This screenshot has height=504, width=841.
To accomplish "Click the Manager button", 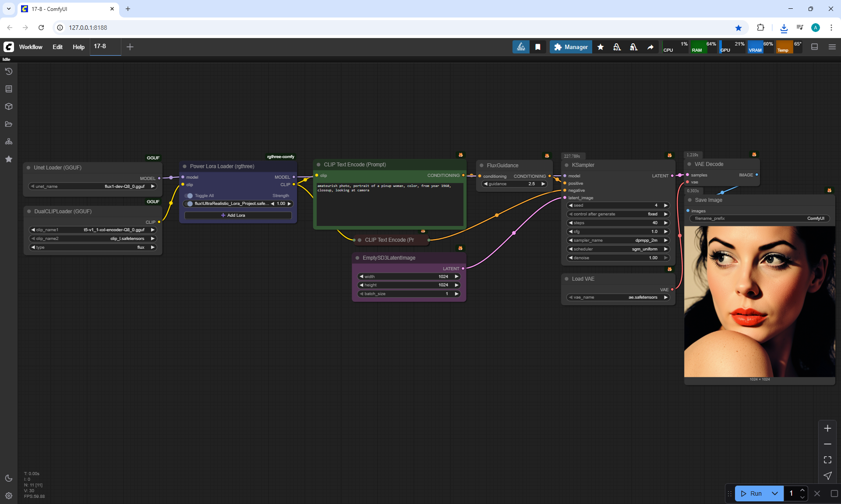I will coord(571,47).
